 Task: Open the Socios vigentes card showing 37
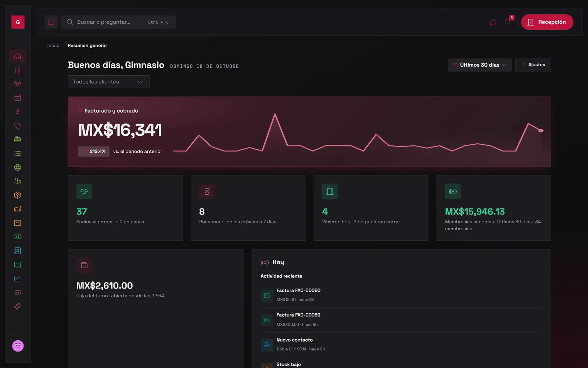pyautogui.click(x=125, y=208)
